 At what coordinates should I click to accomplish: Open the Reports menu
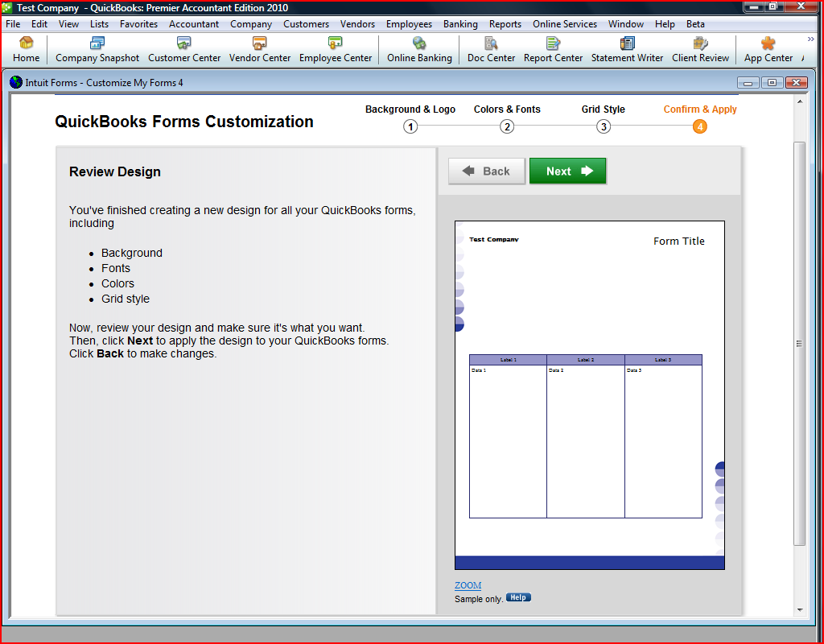(x=505, y=24)
